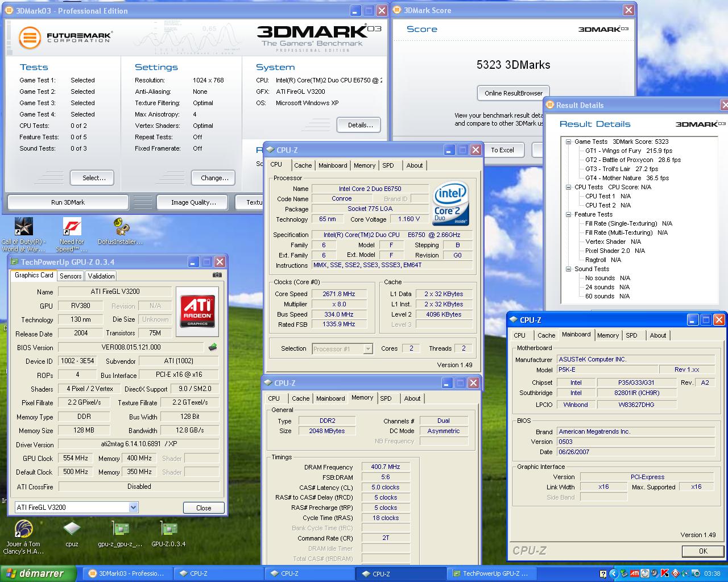This screenshot has height=582, width=728.
Task: Collapse the CPU Tests tree node
Action: click(568, 187)
